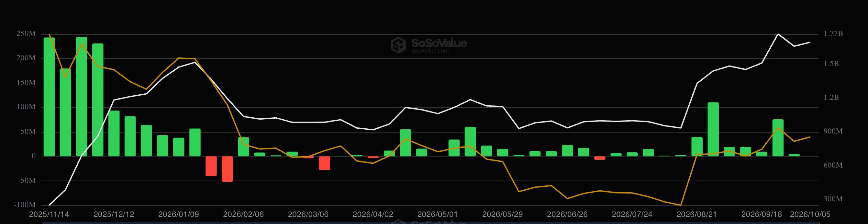Select the leftmost green bar on chart
The height and width of the screenshot is (224, 868).
[49, 97]
